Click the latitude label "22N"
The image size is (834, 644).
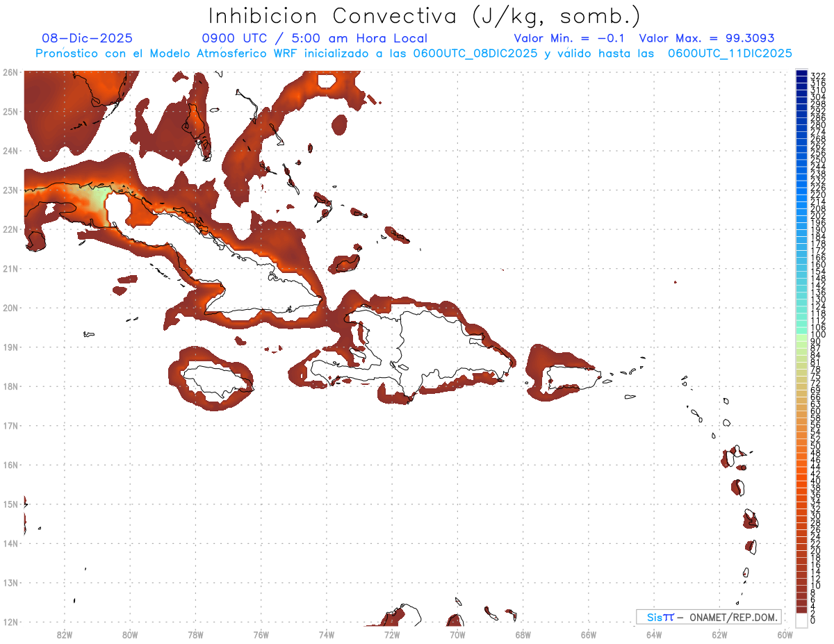tap(10, 229)
